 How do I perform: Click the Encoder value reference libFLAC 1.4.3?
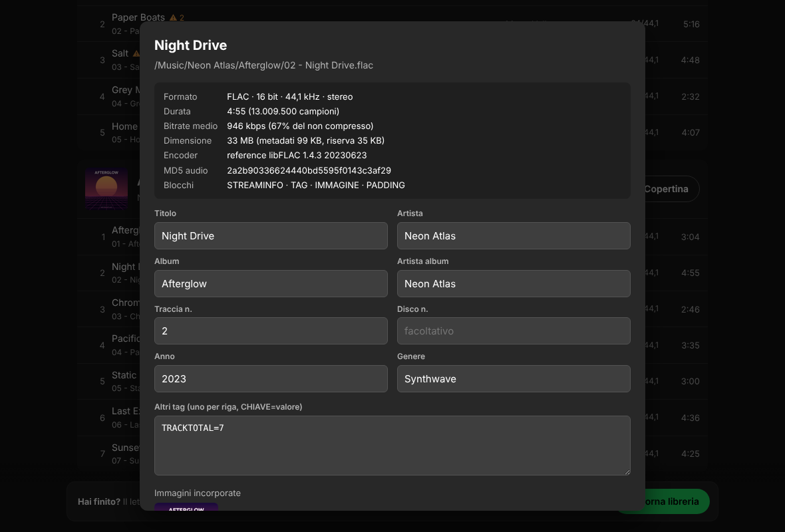[297, 155]
